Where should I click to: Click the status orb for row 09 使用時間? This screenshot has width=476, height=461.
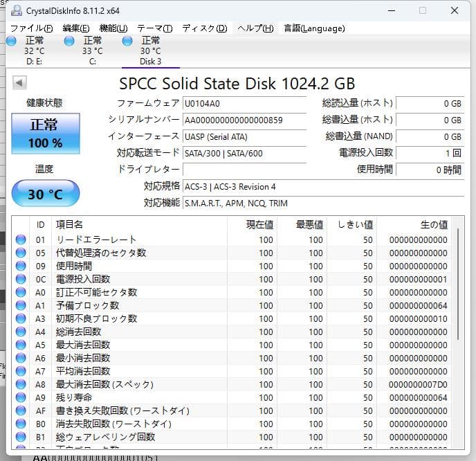click(21, 266)
